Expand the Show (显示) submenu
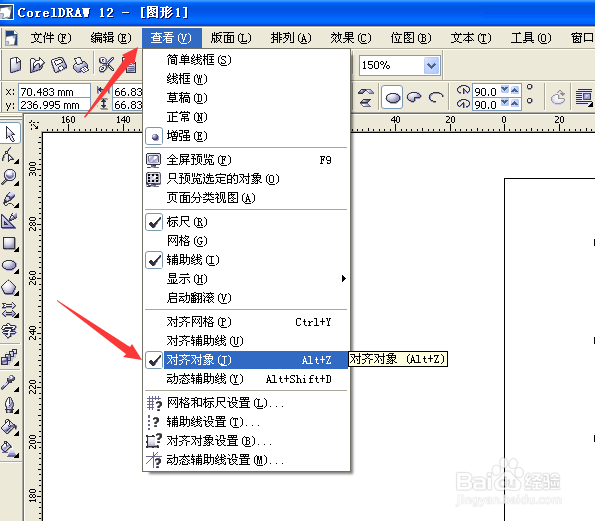Viewport: 595px width, 521px height. [246, 279]
